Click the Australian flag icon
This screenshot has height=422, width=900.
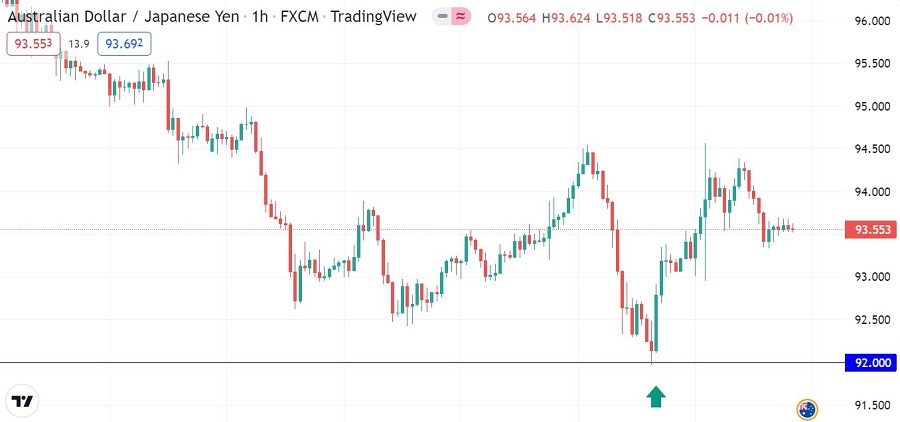tap(807, 408)
